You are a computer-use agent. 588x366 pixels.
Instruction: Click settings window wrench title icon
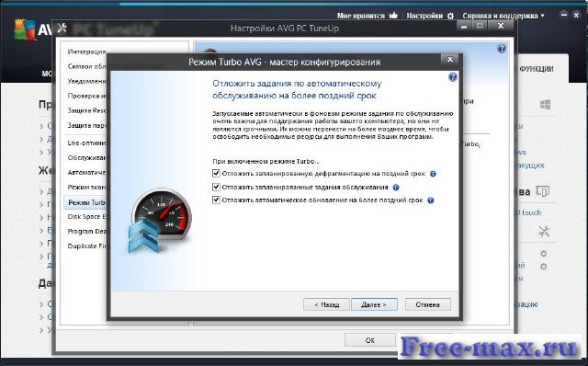click(x=62, y=29)
